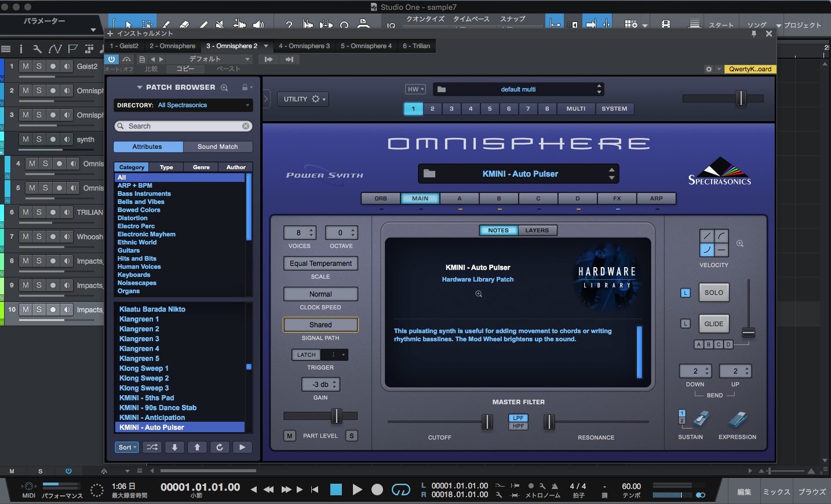The width and height of the screenshot is (831, 504).
Task: Step to next patch with down arrow
Action: [174, 447]
